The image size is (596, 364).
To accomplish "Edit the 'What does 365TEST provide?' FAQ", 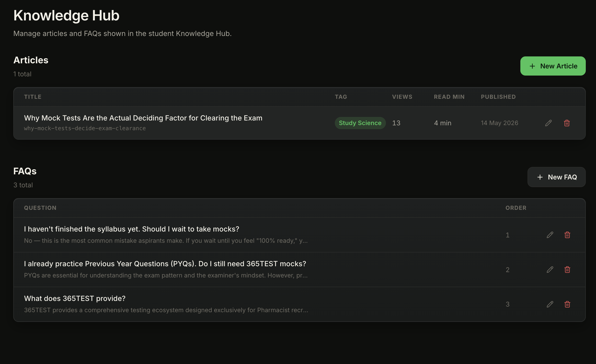I will pos(550,304).
